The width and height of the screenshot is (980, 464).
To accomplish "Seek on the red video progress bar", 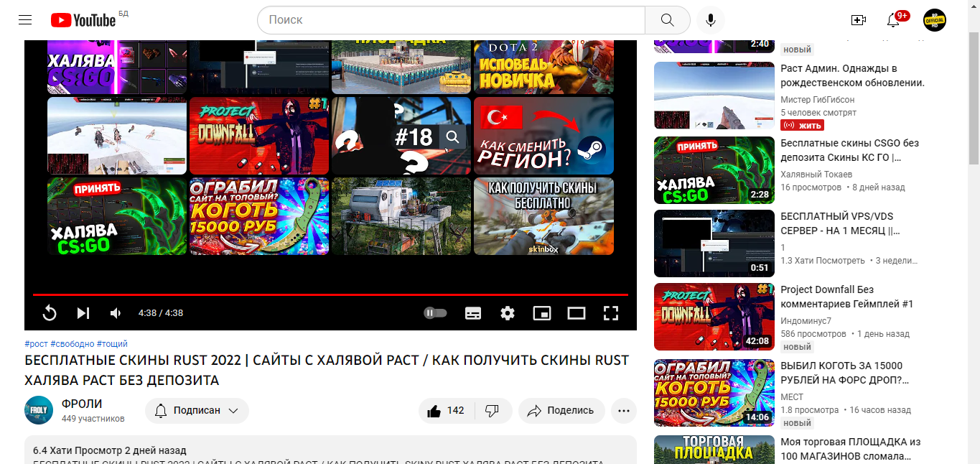I will (330, 294).
